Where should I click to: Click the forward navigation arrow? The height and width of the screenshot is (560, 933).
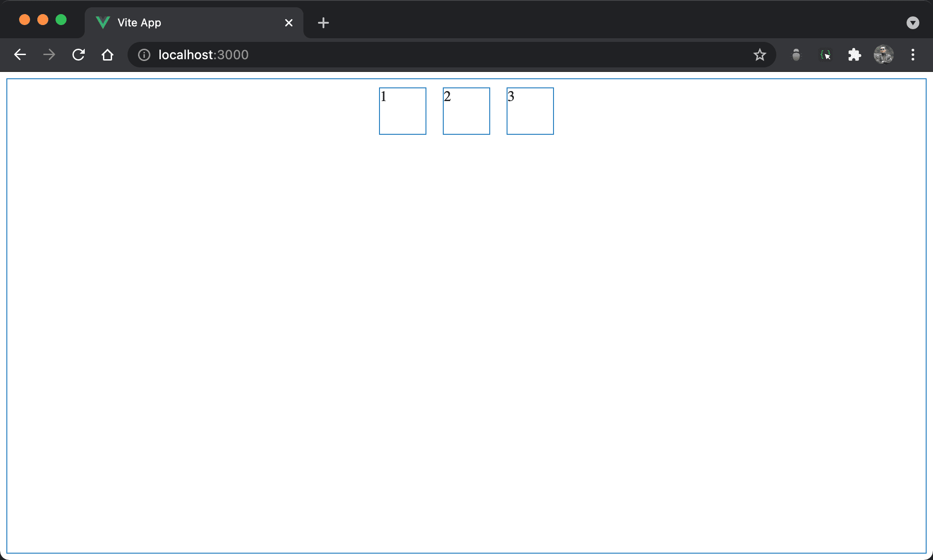[x=49, y=55]
